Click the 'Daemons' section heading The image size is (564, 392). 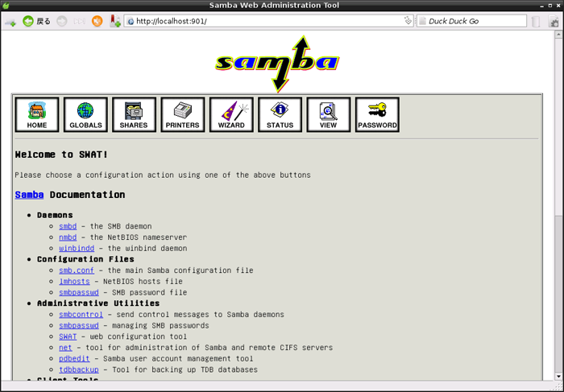55,215
